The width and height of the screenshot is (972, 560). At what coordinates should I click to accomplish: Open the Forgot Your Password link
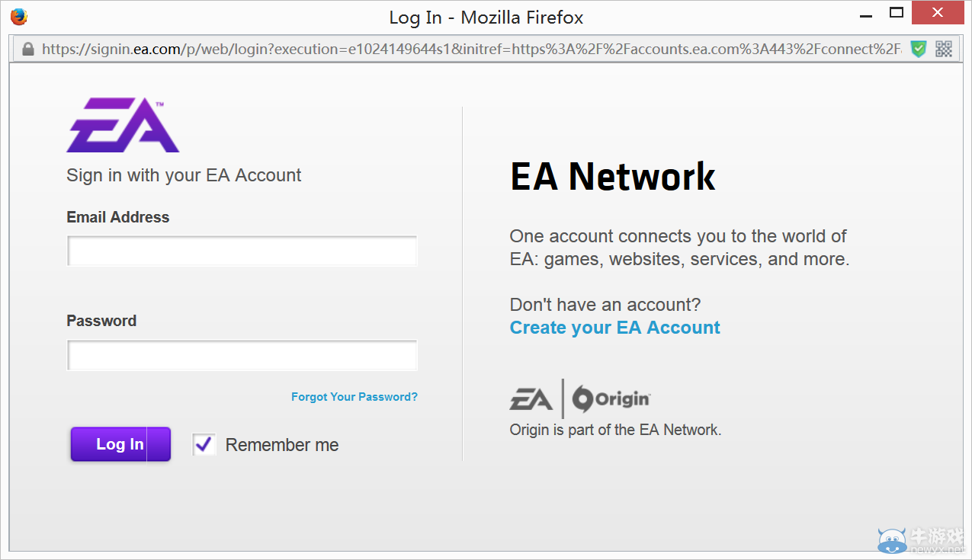point(354,397)
